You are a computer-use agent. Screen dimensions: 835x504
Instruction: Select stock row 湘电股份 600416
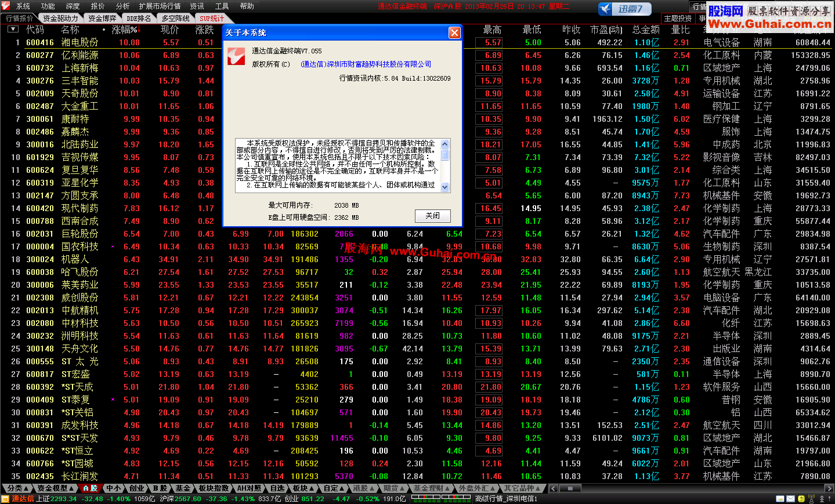coord(417,42)
